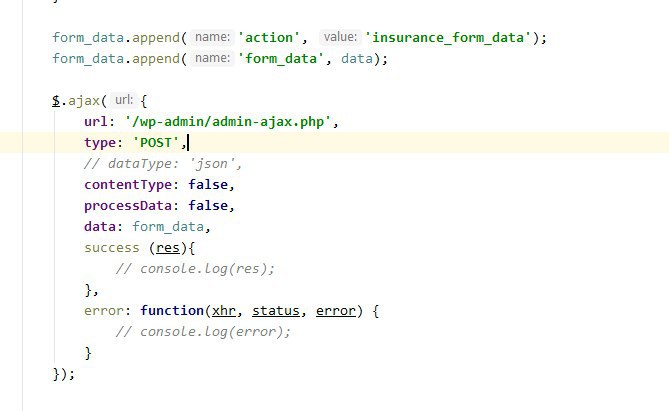
Task: Click the type property key
Action: pyautogui.click(x=99, y=143)
